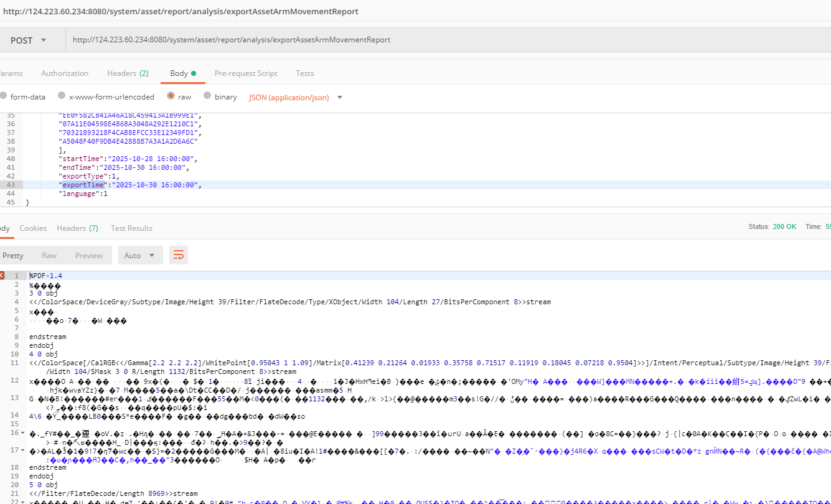Open the Auto response format dropdown
831x504 pixels.
point(139,255)
